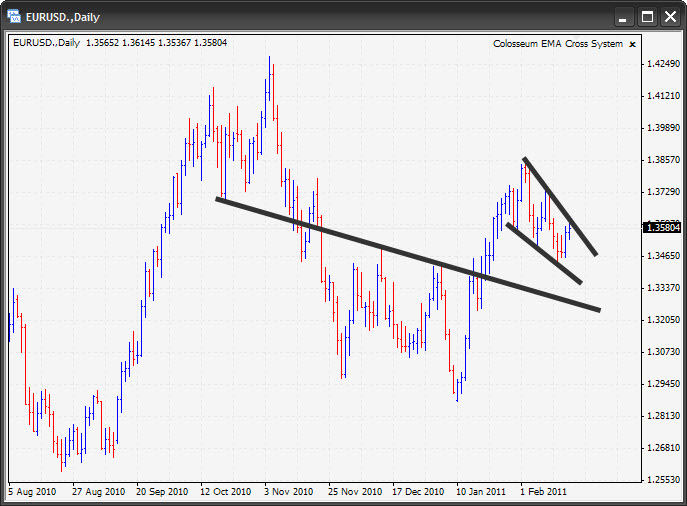
Task: Click the chart window icon beside EURUSD.,Daily
Action: [13, 16]
